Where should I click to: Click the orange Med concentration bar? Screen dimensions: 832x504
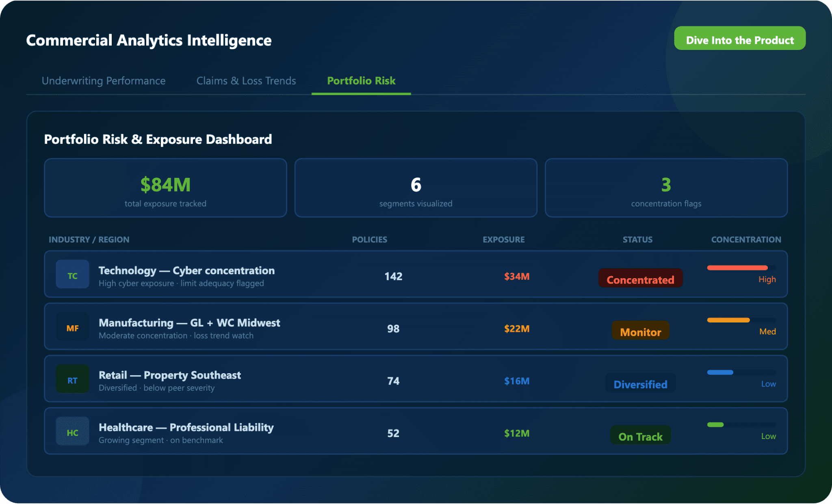tap(728, 320)
